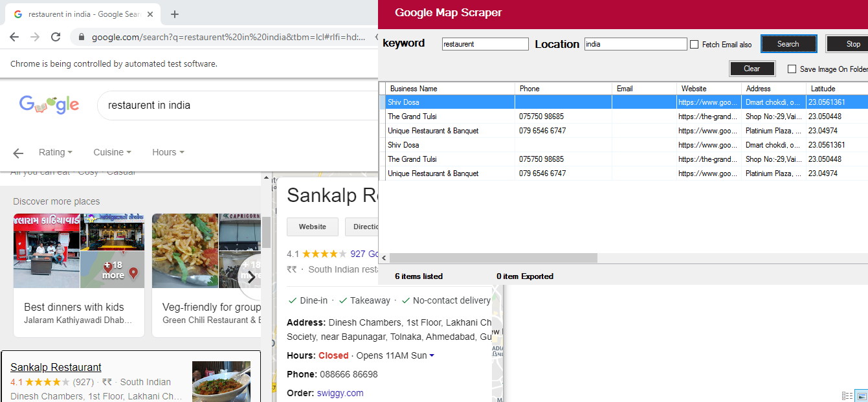868x402 pixels.
Task: Click the Directions button
Action: tap(362, 227)
